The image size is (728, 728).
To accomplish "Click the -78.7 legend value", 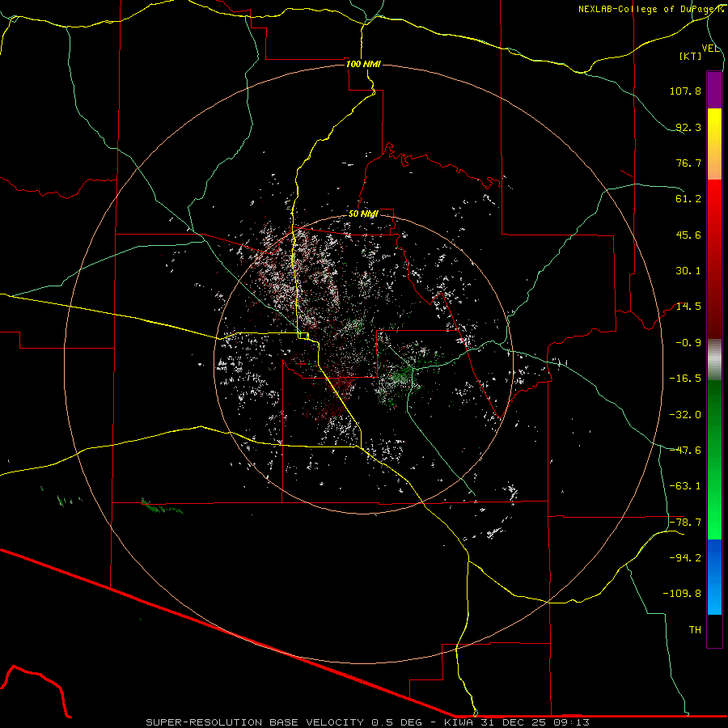I will tap(685, 523).
